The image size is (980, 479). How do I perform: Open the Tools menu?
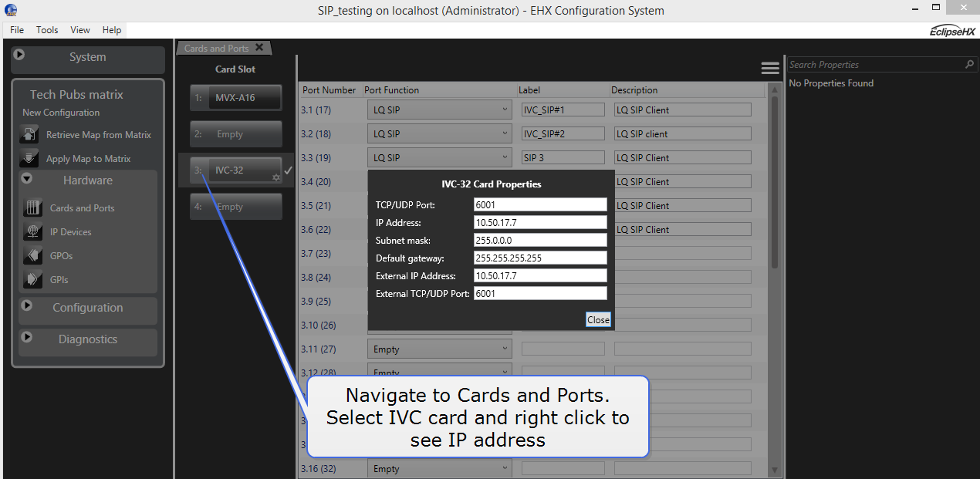click(x=47, y=30)
